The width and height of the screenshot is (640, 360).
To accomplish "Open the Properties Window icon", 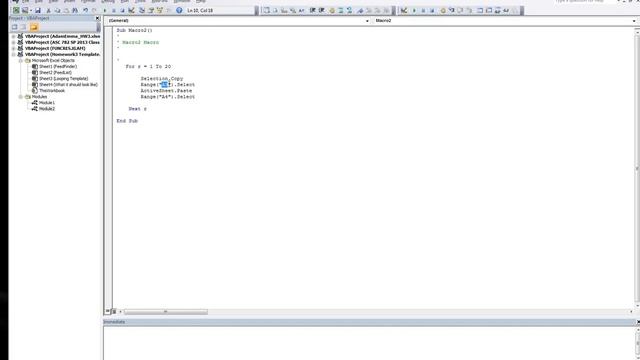I will pyautogui.click(x=151, y=10).
